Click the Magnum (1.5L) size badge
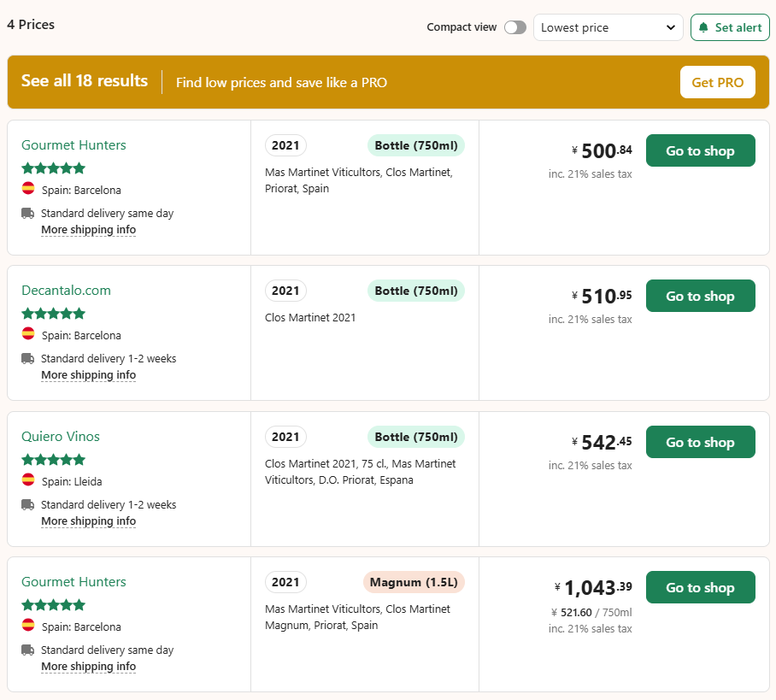Viewport: 776px width, 700px height. tap(414, 582)
